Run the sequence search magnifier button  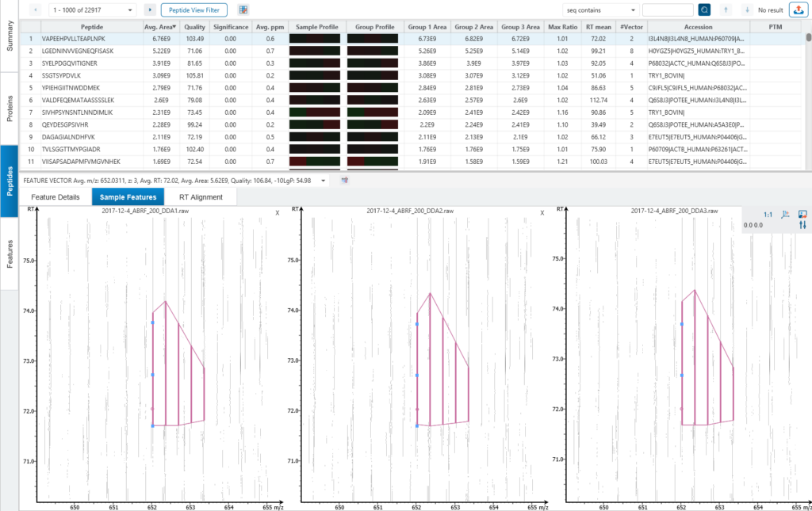[x=704, y=10]
